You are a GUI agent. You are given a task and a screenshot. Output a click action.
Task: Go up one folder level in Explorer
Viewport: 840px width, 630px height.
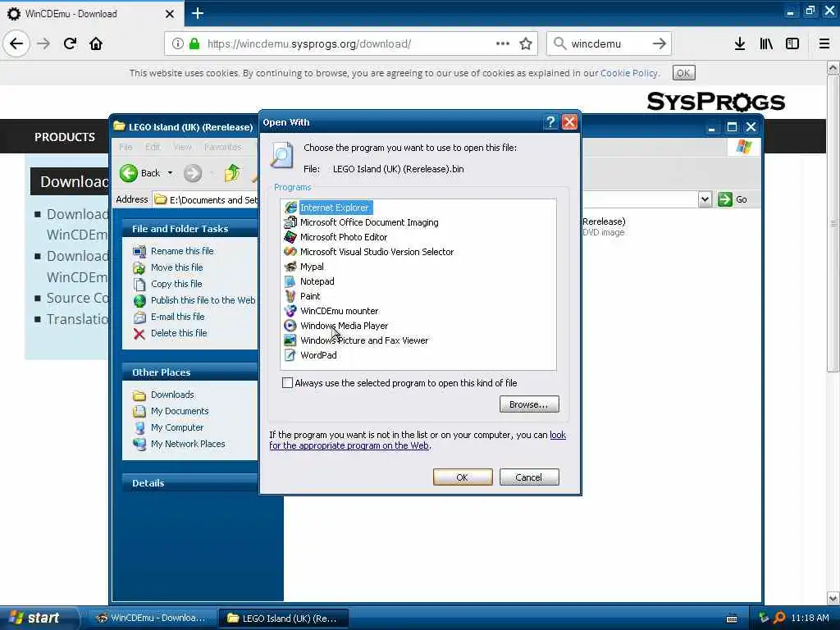point(232,173)
